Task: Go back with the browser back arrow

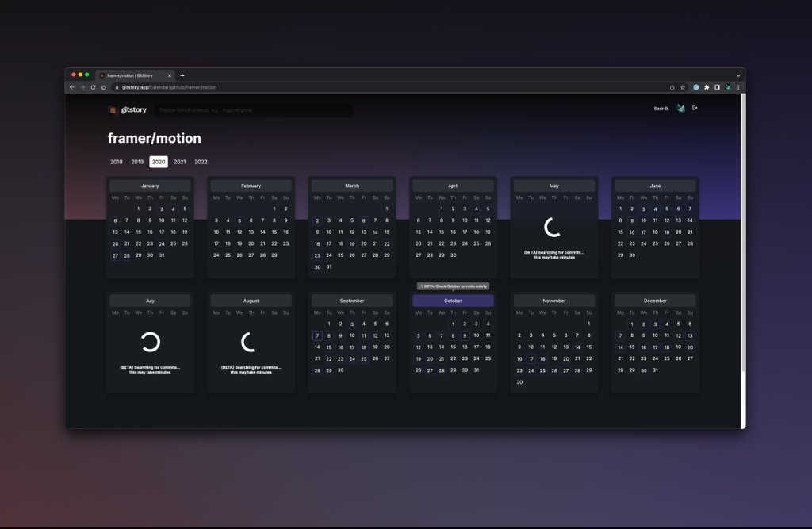Action: [x=72, y=87]
